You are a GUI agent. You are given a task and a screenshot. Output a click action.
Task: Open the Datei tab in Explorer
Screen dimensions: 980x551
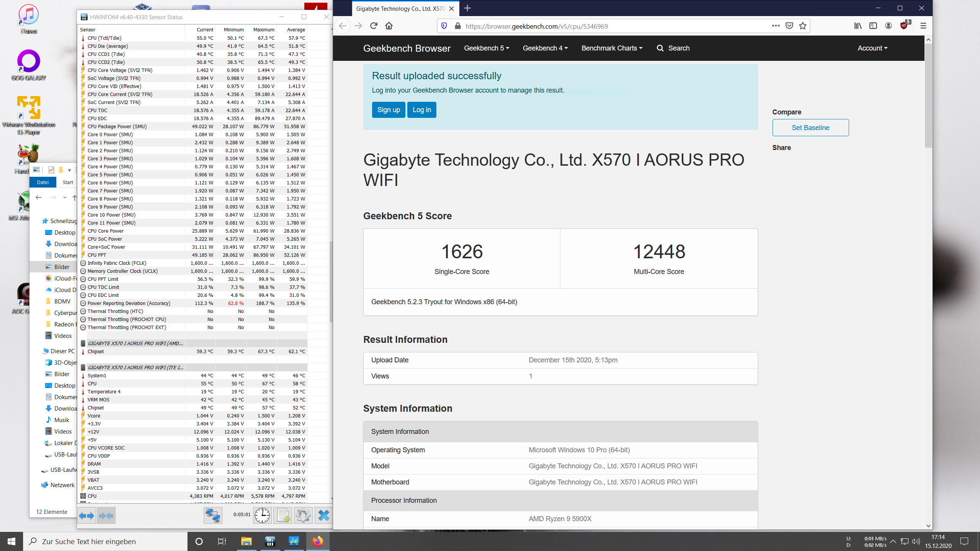pyautogui.click(x=43, y=182)
